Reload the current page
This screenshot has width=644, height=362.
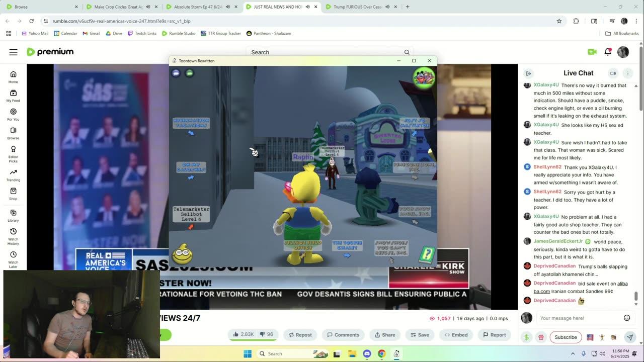tap(31, 21)
